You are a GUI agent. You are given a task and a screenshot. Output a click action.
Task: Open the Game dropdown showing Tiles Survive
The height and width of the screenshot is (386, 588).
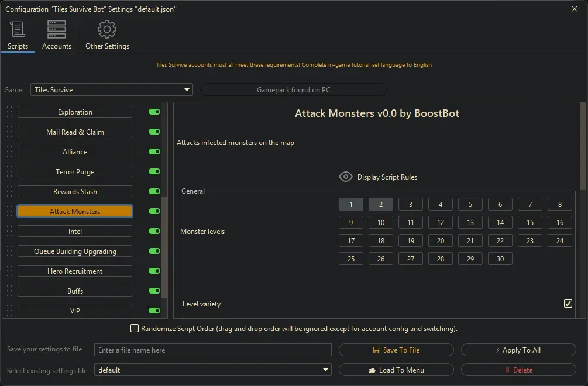coord(111,90)
